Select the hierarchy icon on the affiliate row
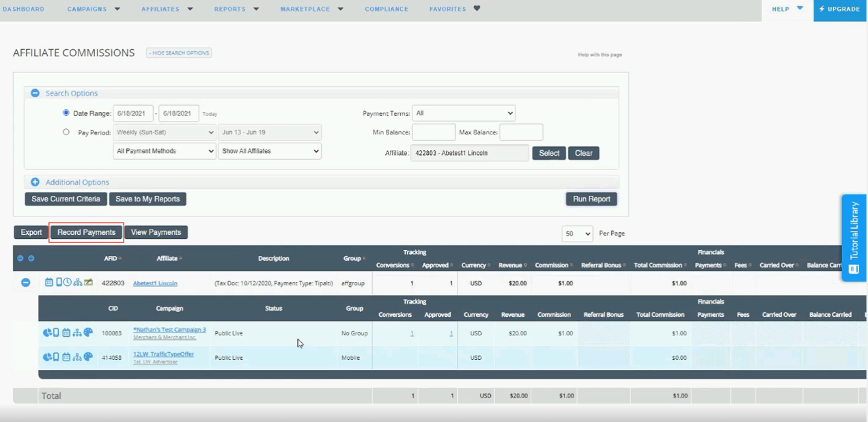The image size is (868, 422). pyautogui.click(x=78, y=283)
